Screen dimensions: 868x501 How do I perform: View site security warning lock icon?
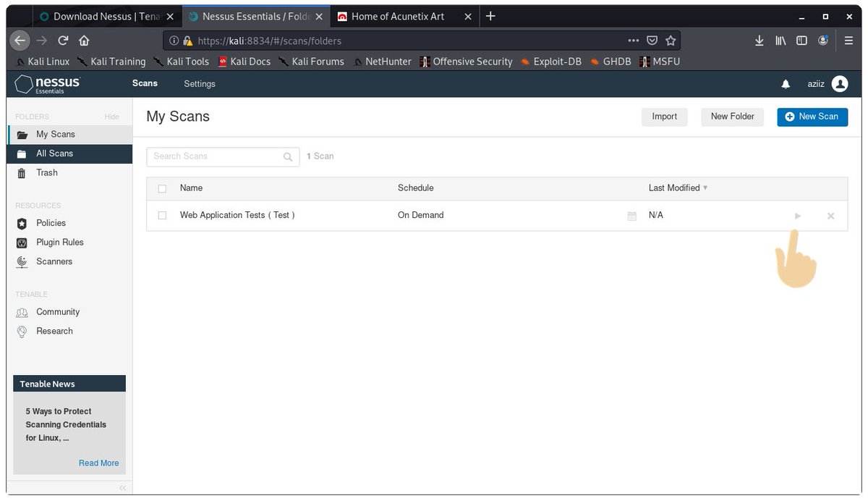tap(188, 41)
